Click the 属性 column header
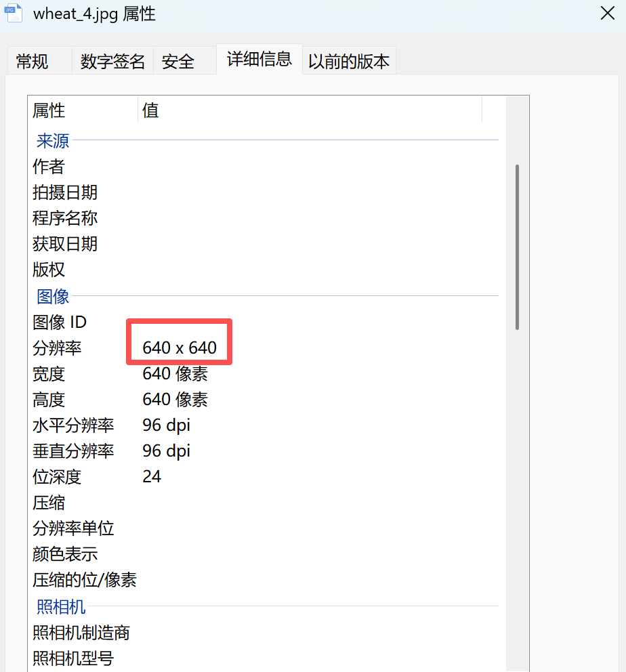 click(83, 110)
